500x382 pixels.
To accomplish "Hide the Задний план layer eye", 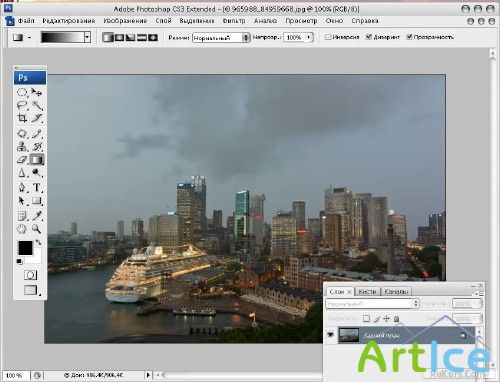I will [331, 335].
